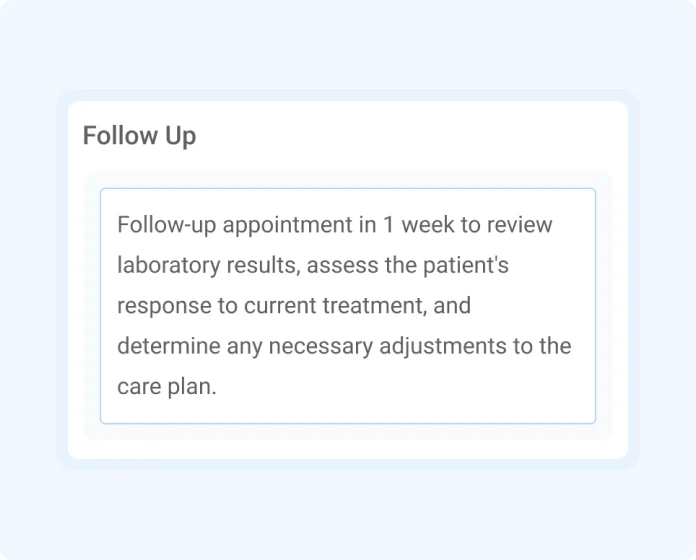696x560 pixels.
Task: Place cursor on "current treatment,"
Action: tap(336, 306)
